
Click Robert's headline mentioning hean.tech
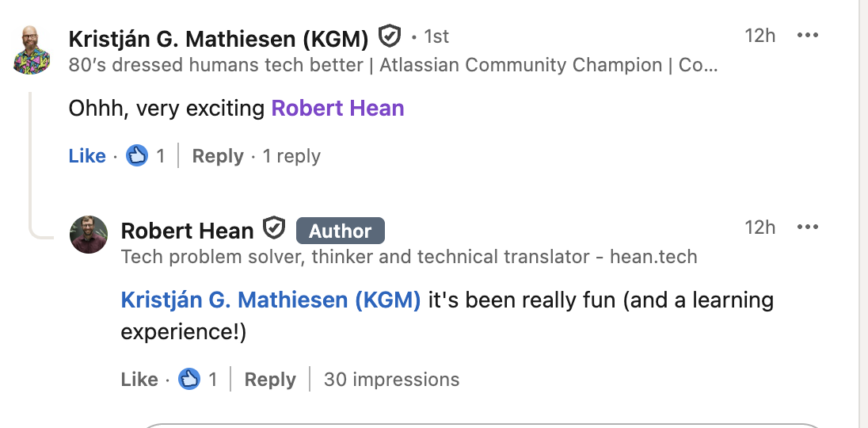[x=409, y=257]
